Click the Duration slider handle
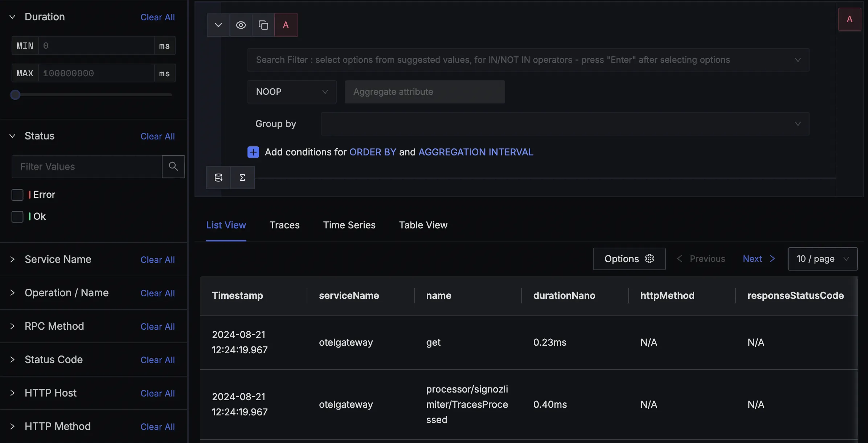The image size is (868, 443). 15,95
